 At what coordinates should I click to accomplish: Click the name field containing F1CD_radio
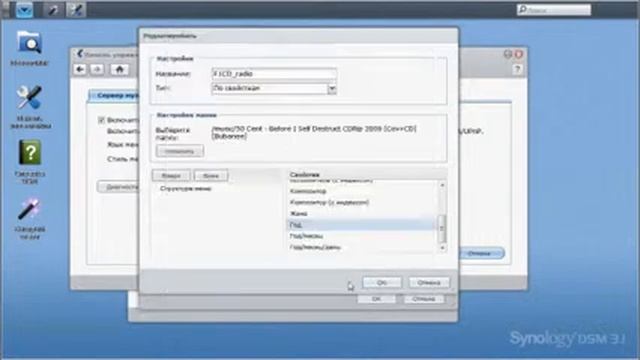pos(274,74)
